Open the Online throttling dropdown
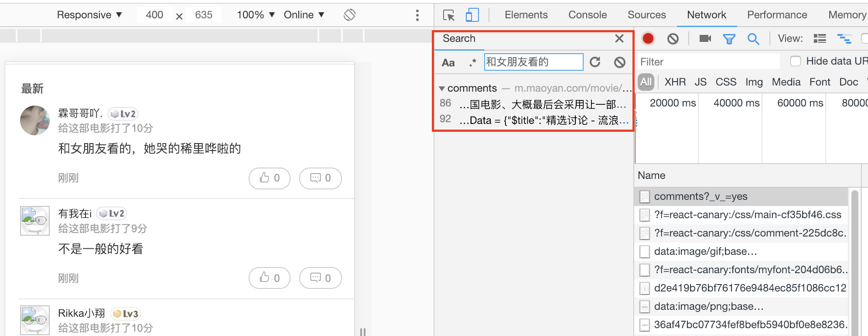The image size is (868, 336). pos(304,15)
